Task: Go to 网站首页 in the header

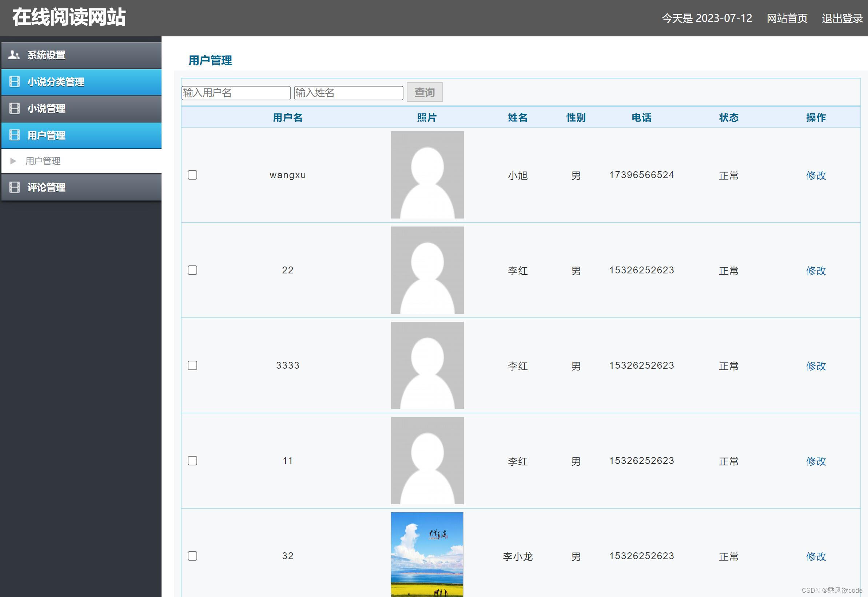Action: tap(787, 18)
